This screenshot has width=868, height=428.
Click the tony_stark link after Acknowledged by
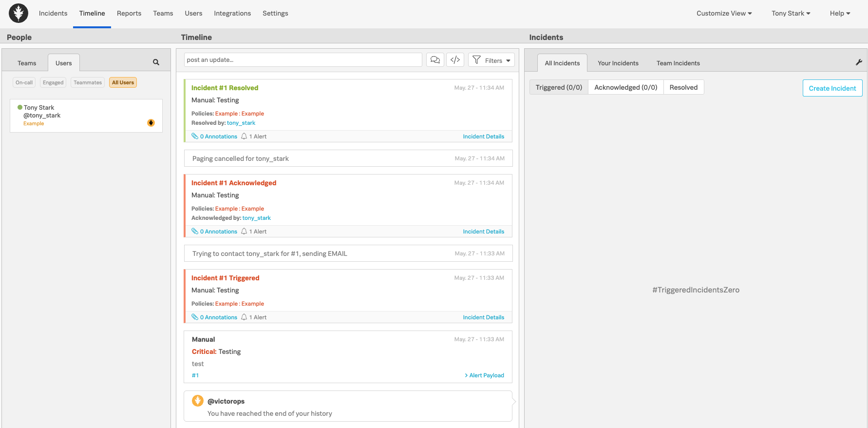(x=257, y=218)
